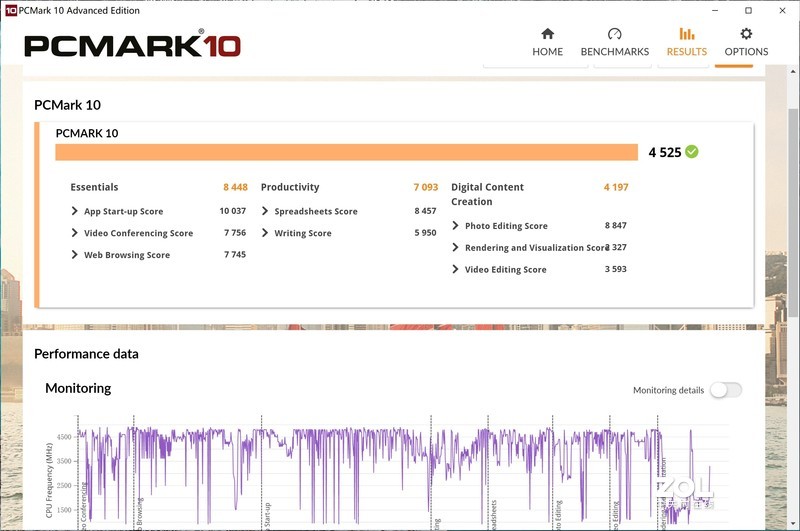Click the PCMark 10 title bar app icon
800x531 pixels.
11,10
